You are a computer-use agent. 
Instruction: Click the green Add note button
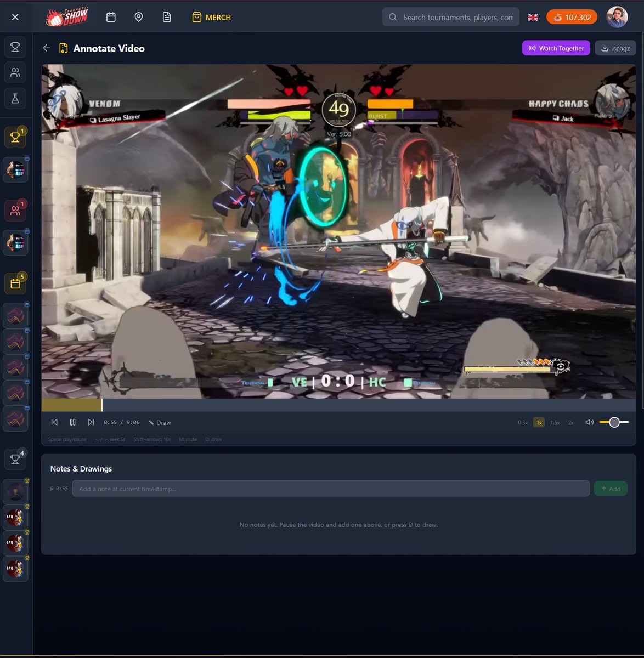pyautogui.click(x=611, y=489)
